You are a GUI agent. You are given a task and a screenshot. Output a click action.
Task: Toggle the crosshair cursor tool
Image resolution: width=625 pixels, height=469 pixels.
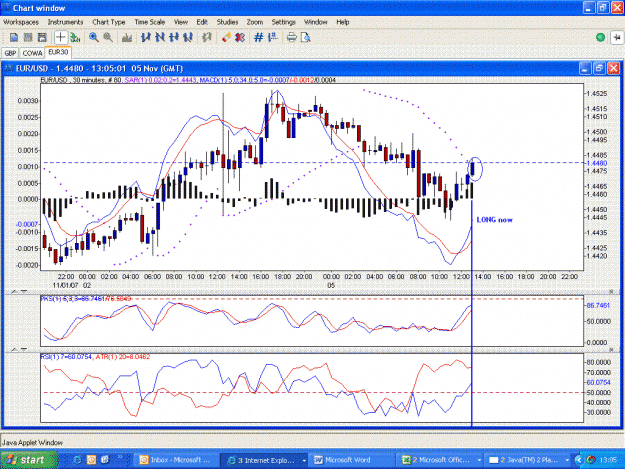(60, 37)
